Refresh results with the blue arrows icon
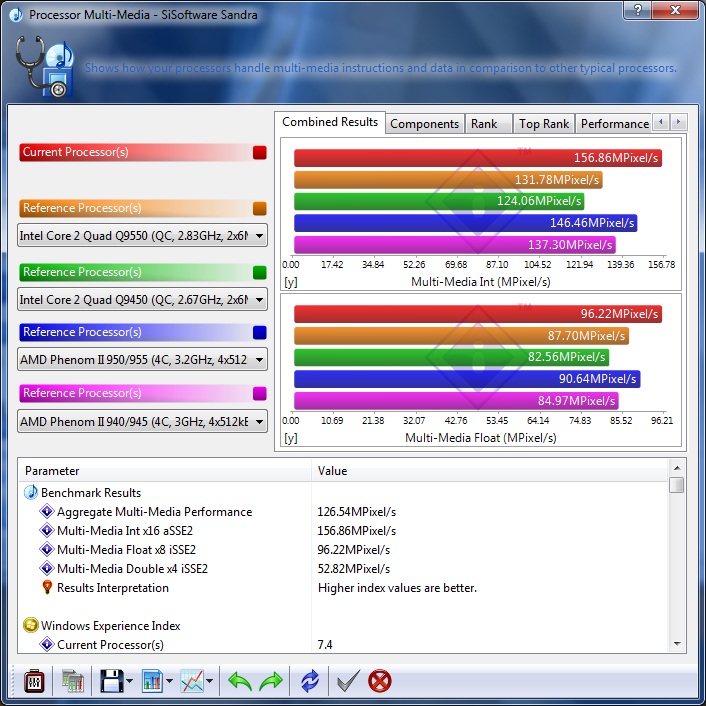Screen dimensions: 706x706 click(310, 681)
